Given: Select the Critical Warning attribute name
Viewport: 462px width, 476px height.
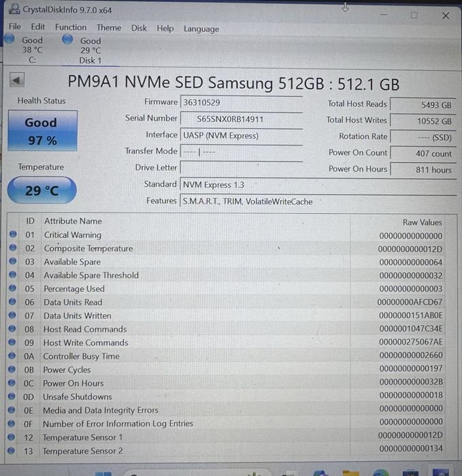Looking at the screenshot, I should (73, 235).
